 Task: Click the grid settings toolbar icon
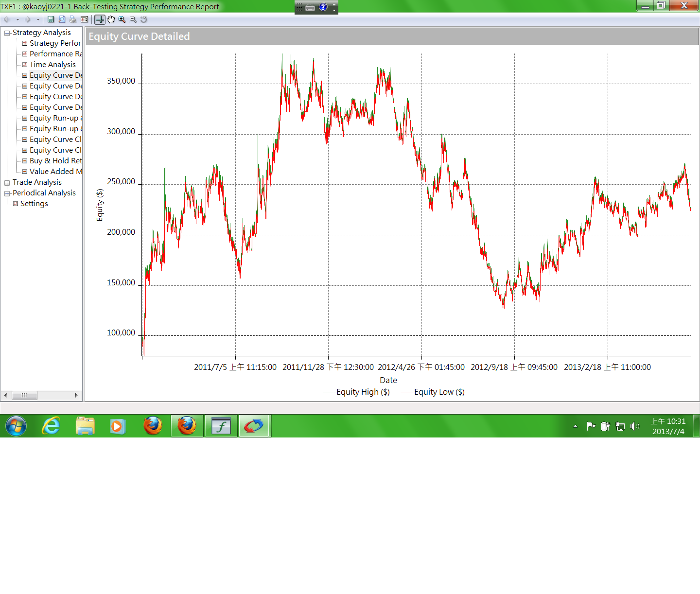tap(84, 19)
